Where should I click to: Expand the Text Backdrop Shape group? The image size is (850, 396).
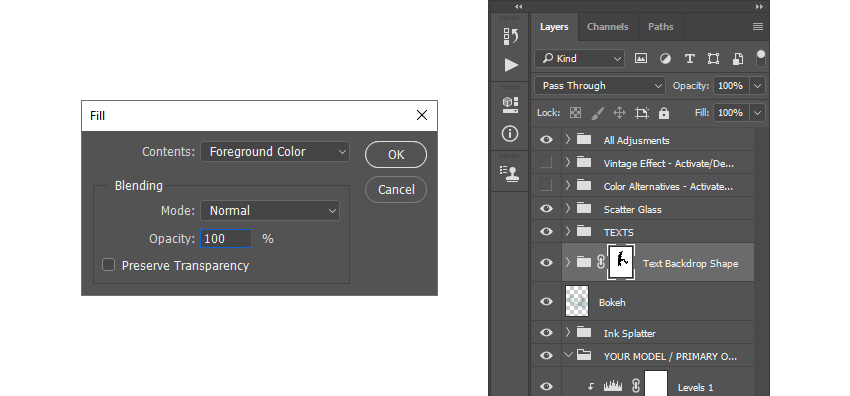(568, 262)
